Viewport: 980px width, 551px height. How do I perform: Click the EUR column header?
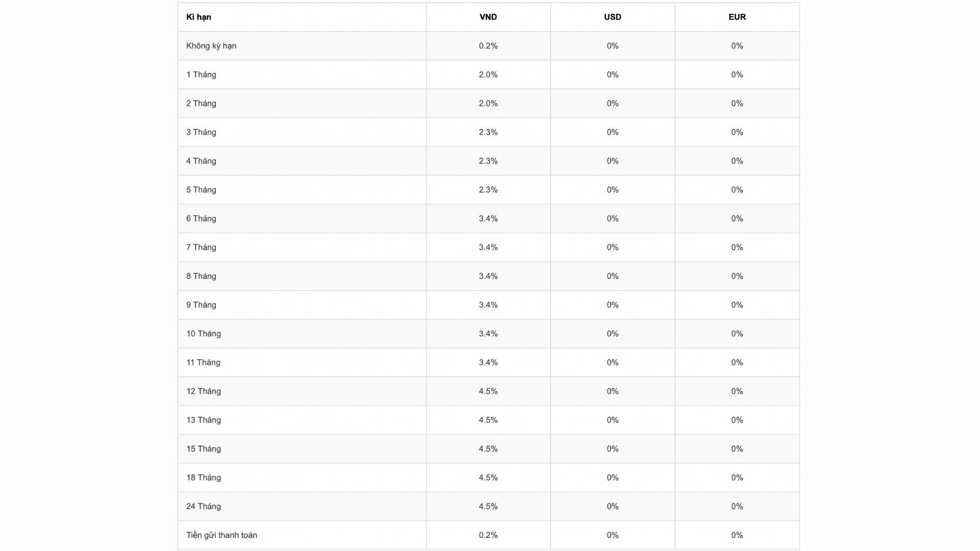tap(737, 17)
